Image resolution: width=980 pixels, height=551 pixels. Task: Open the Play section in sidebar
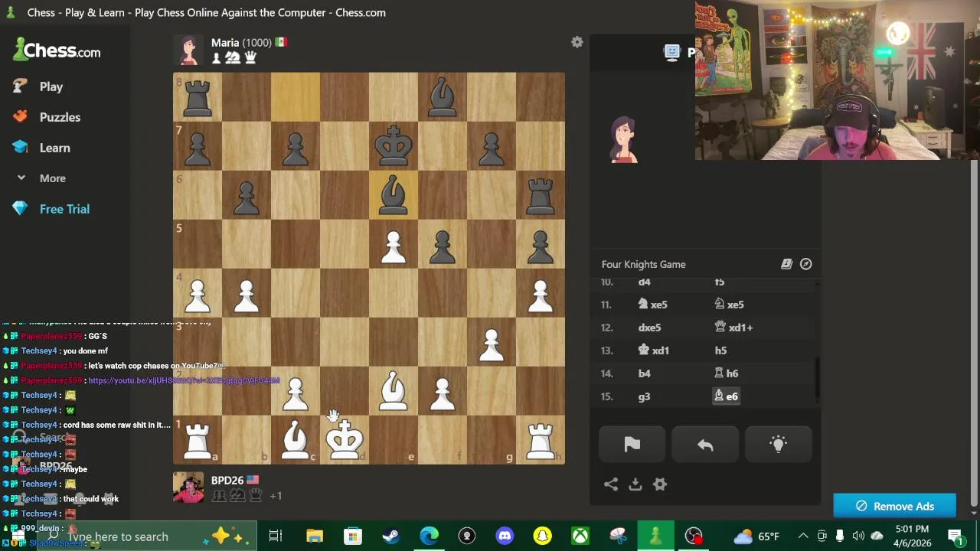tap(51, 86)
